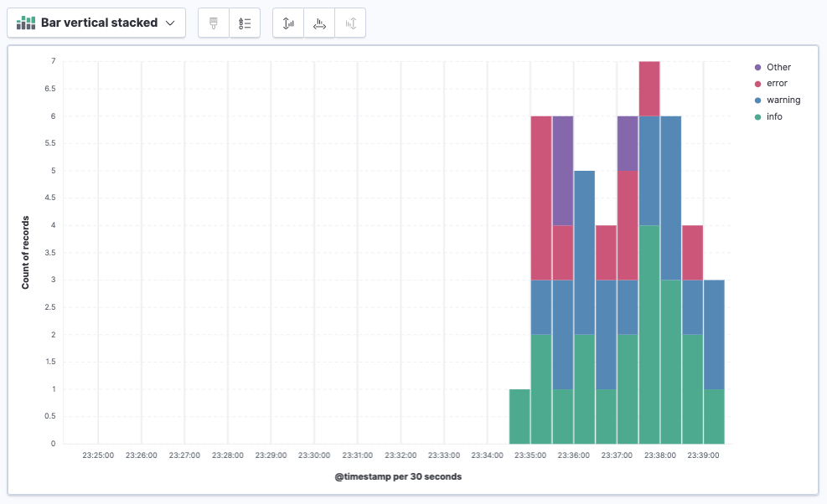The height and width of the screenshot is (504, 827).
Task: Click the Other legend label
Action: (778, 67)
